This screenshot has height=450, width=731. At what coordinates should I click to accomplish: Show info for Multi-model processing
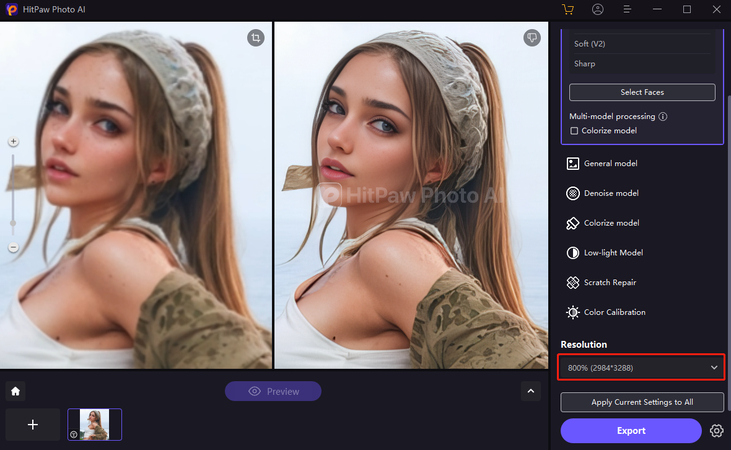662,116
